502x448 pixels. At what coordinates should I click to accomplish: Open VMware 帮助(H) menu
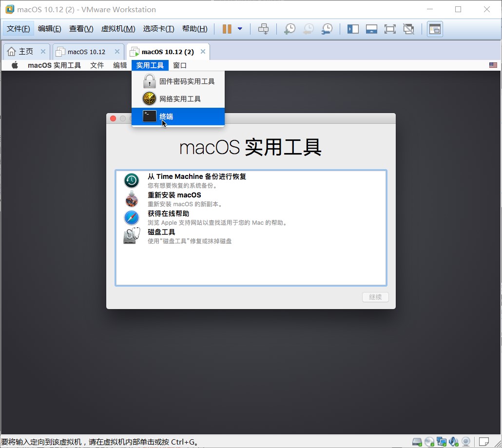click(194, 29)
